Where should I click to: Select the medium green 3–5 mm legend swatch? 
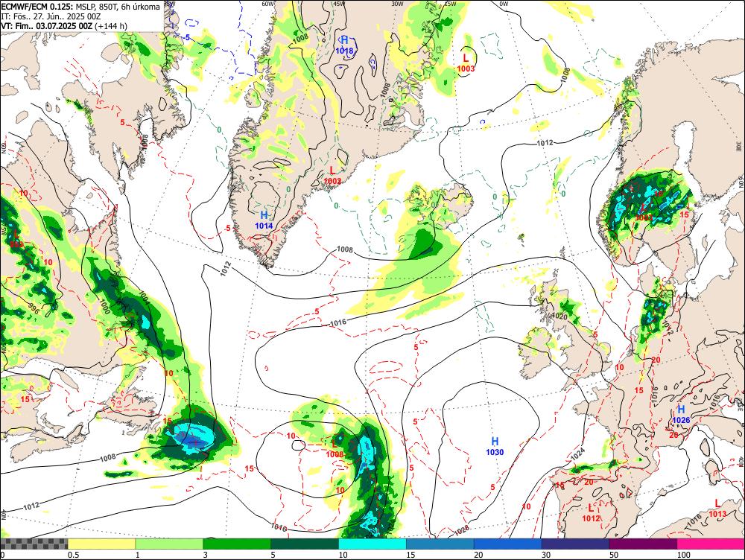coord(237,544)
